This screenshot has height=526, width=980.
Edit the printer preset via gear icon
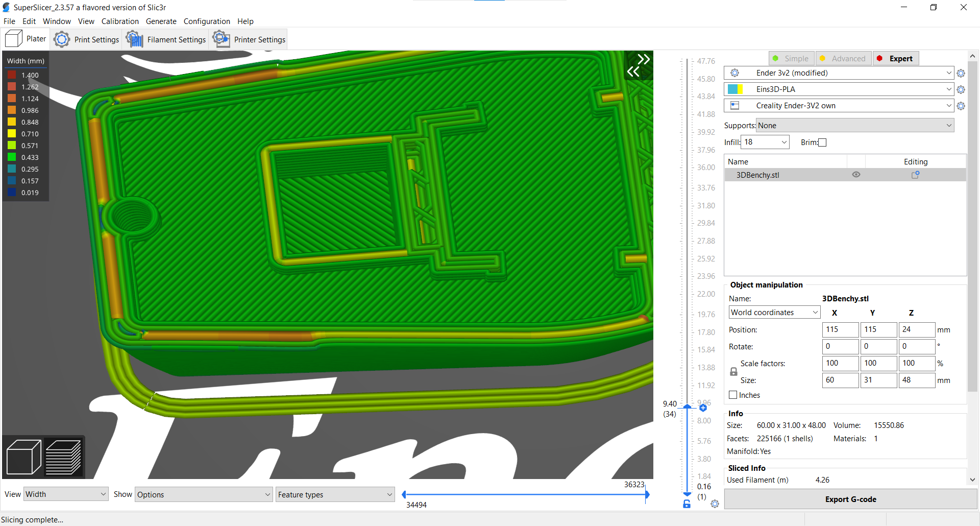click(x=961, y=106)
